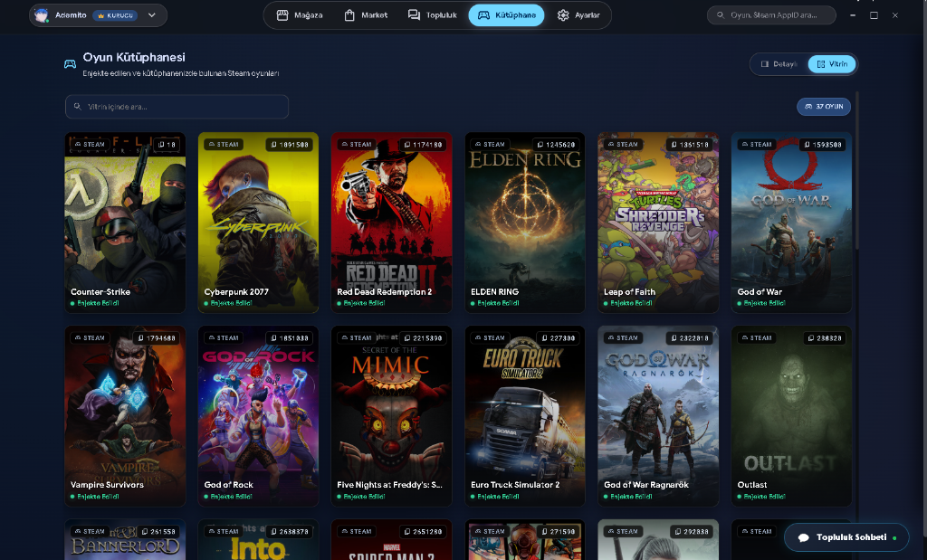927x560 pixels.
Task: Switch to Vitrin view mode
Action: coord(832,64)
